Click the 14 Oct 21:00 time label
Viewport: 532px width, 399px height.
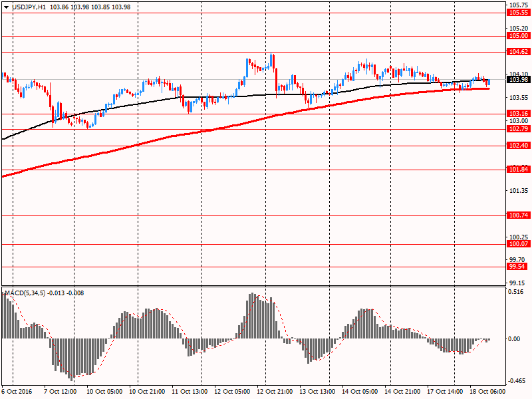click(402, 392)
